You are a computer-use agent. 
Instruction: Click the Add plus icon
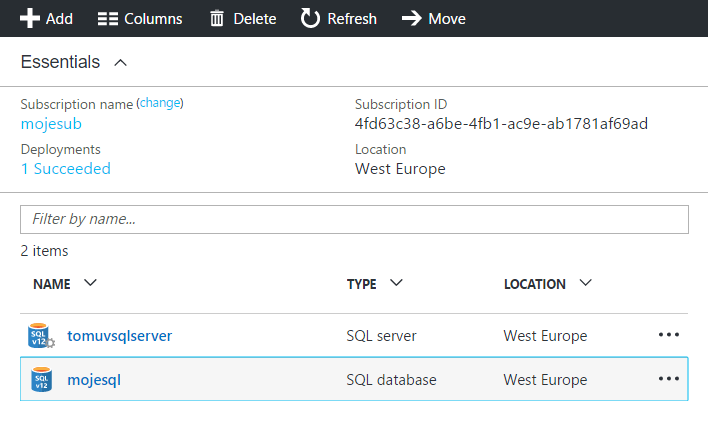coord(30,19)
